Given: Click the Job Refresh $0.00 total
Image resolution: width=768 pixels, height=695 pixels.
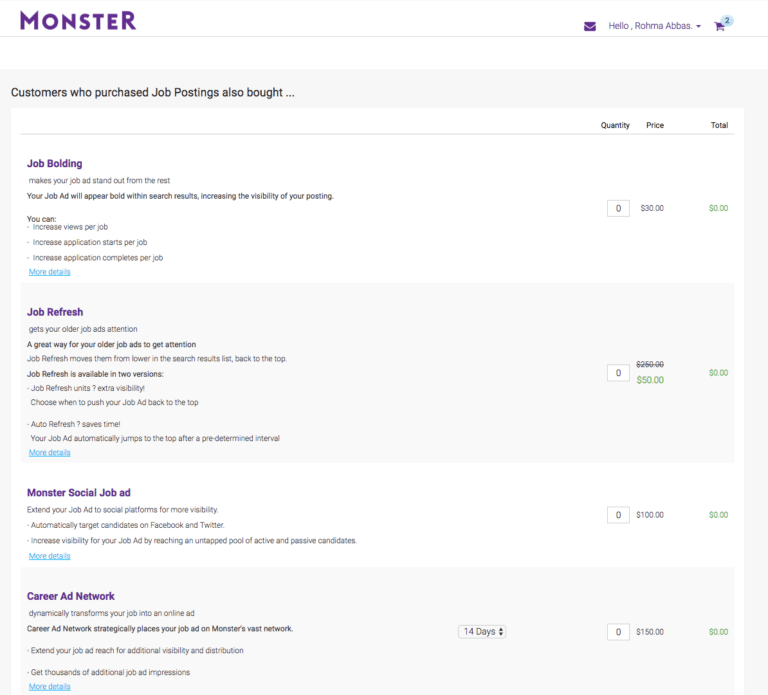Looking at the screenshot, I should click(719, 373).
